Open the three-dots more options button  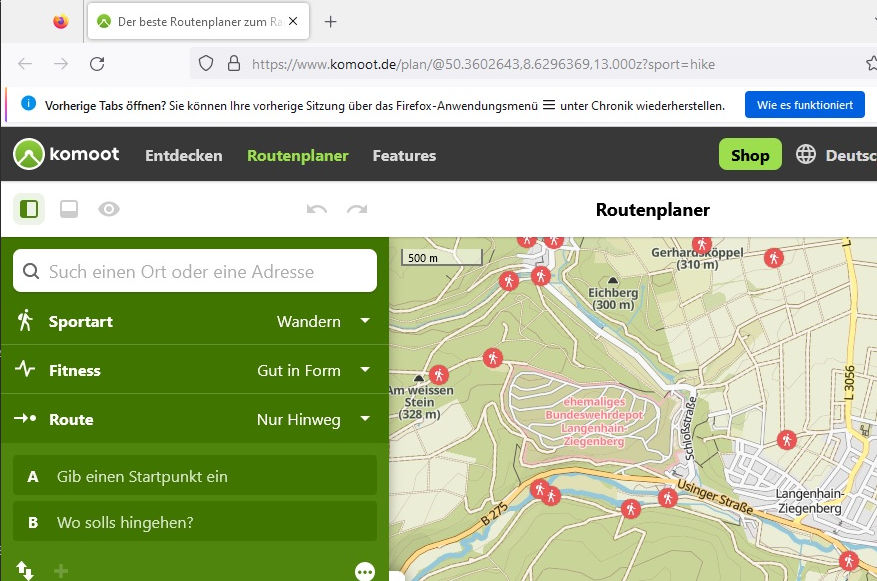[365, 571]
